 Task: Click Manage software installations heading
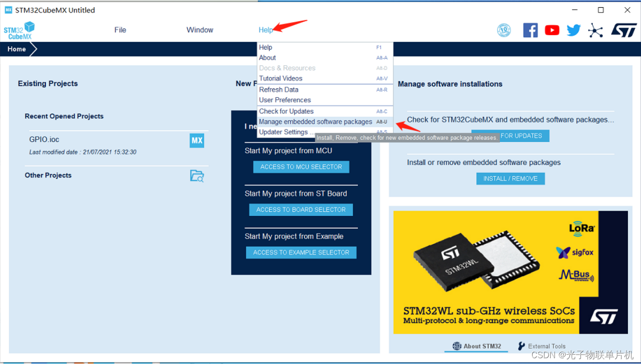coord(450,84)
